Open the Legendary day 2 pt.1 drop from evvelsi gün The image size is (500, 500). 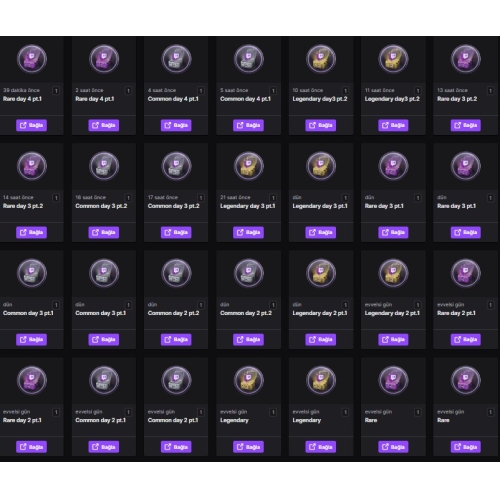tap(392, 313)
